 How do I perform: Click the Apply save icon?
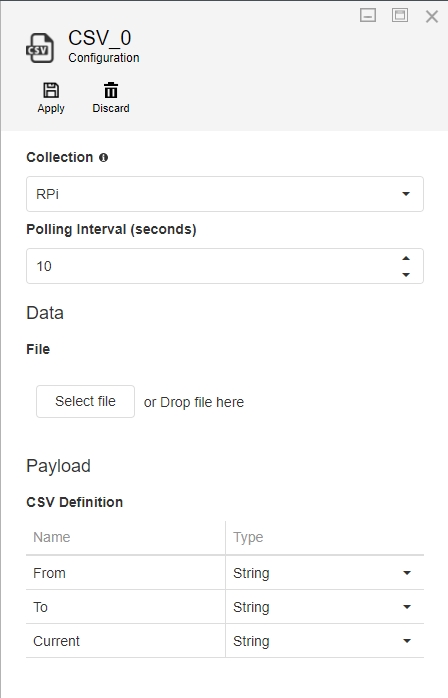(x=51, y=90)
